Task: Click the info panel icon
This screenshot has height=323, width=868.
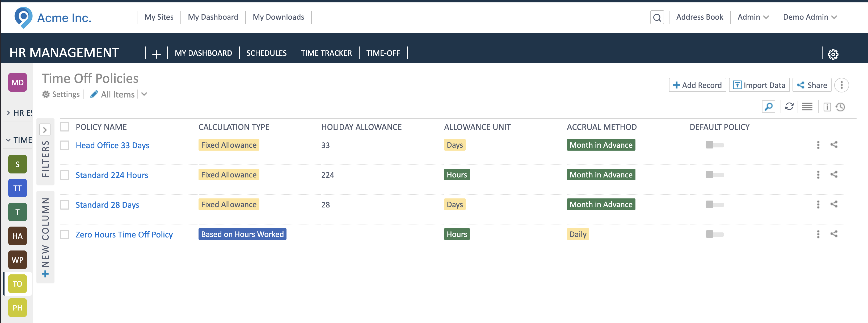Action: (x=827, y=107)
